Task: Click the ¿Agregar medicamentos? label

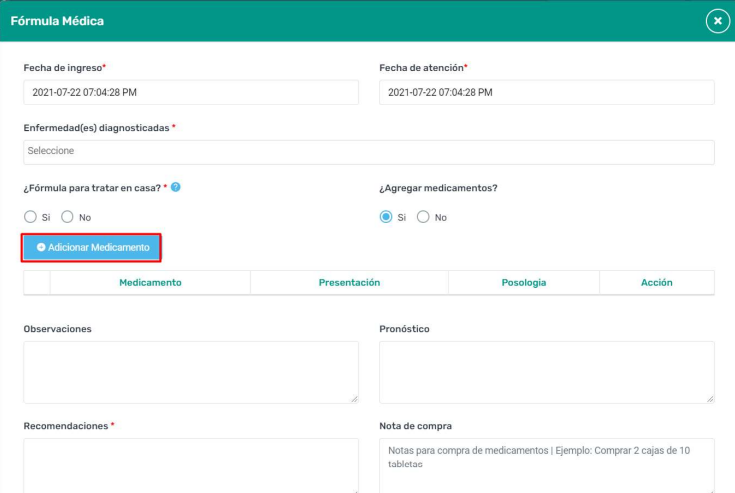Action: (x=438, y=188)
